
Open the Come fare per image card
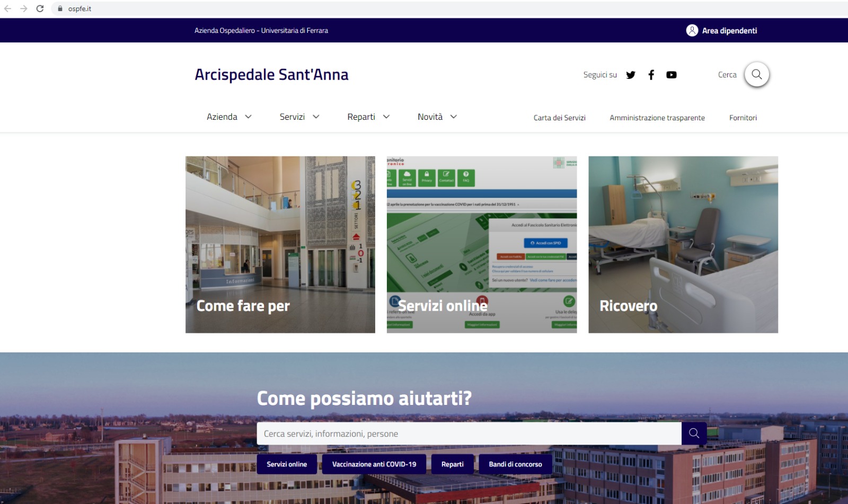280,244
